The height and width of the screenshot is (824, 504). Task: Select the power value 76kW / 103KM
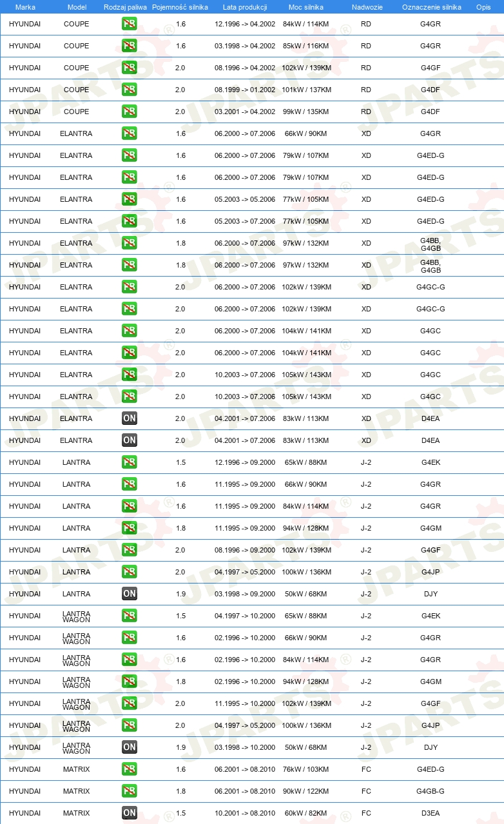pos(306,769)
